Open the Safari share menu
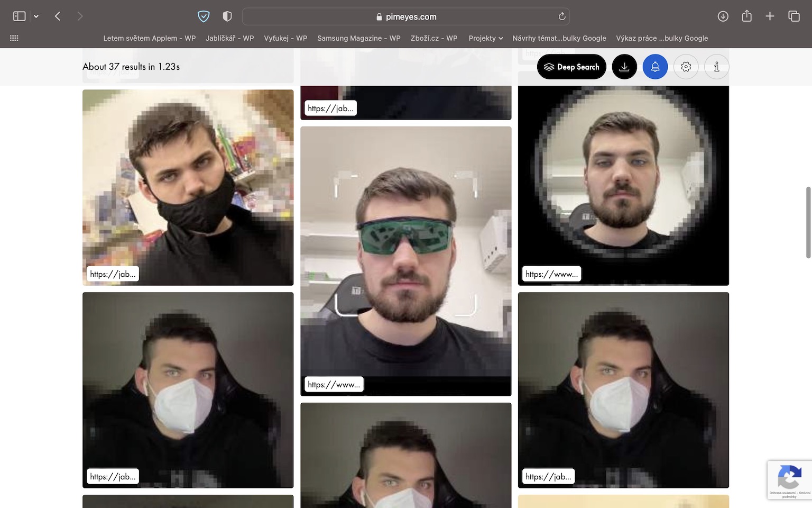Viewport: 812px width, 508px height. tap(746, 16)
